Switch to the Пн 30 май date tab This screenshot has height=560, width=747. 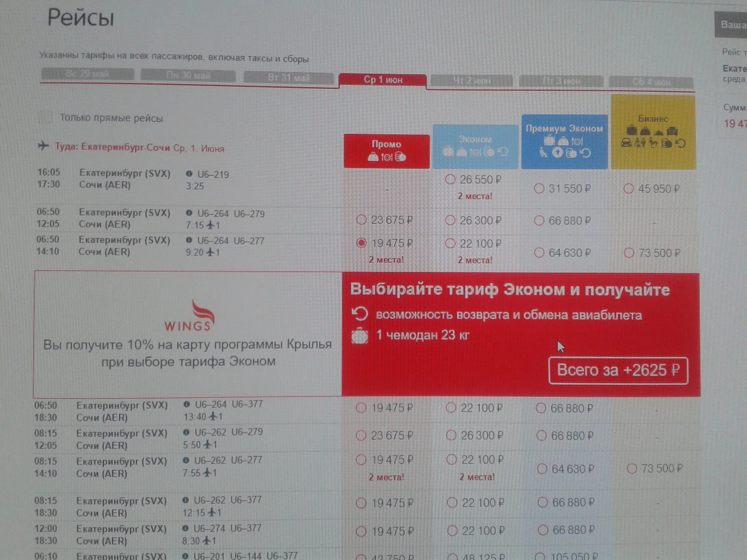pyautogui.click(x=188, y=75)
